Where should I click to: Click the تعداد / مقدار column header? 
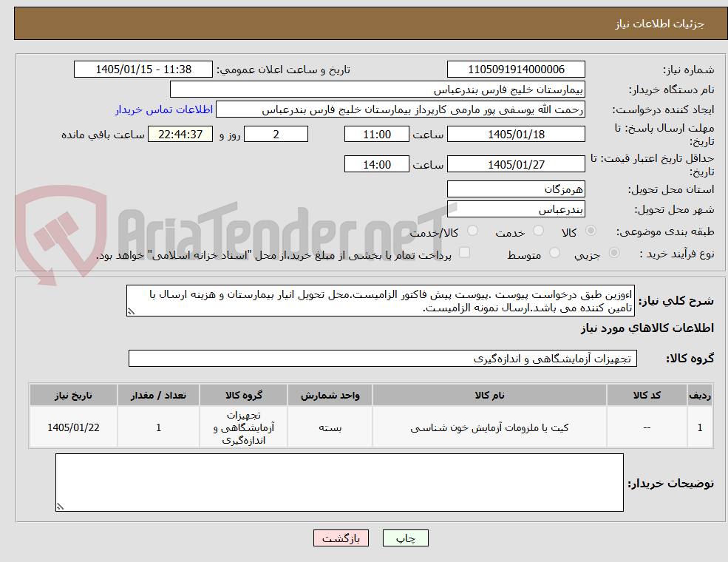(x=158, y=396)
